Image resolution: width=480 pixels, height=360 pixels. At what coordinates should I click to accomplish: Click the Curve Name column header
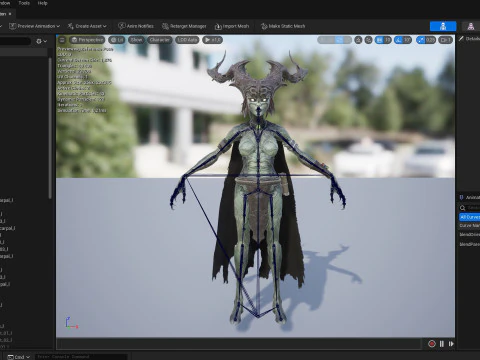469,226
